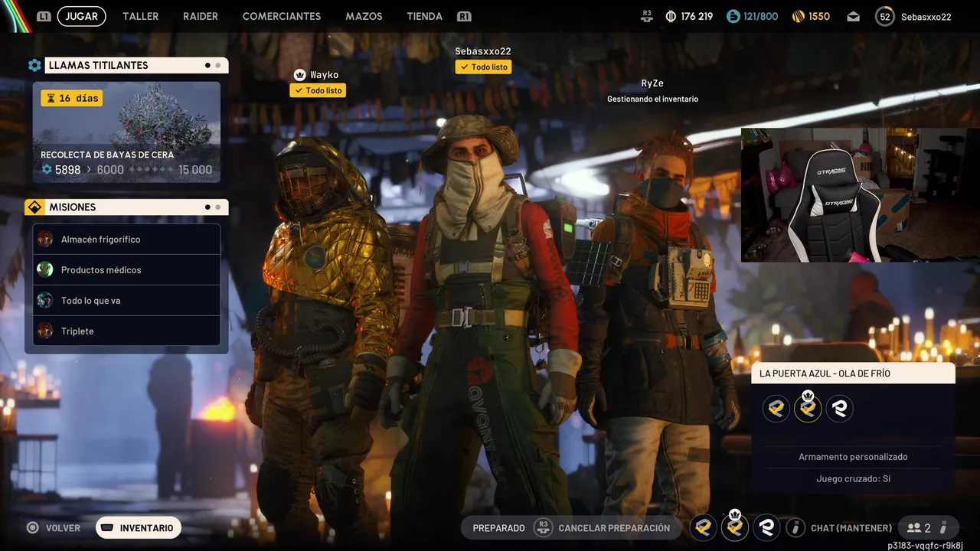Select the second page dot of MISIONES
The height and width of the screenshot is (551, 980).
pyautogui.click(x=218, y=207)
